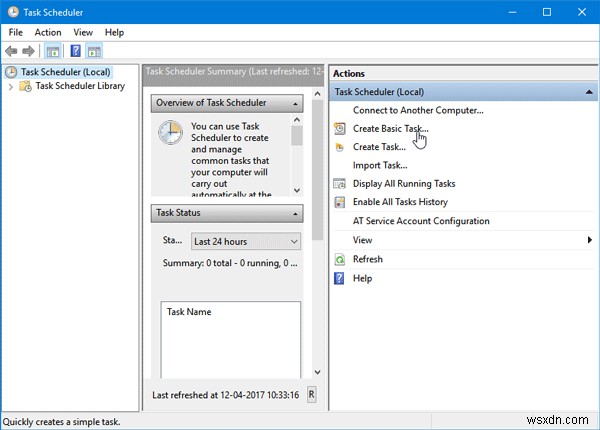Click the Summary: 0 total - 0 running text
Screen dimensions: 600x430
click(x=230, y=263)
